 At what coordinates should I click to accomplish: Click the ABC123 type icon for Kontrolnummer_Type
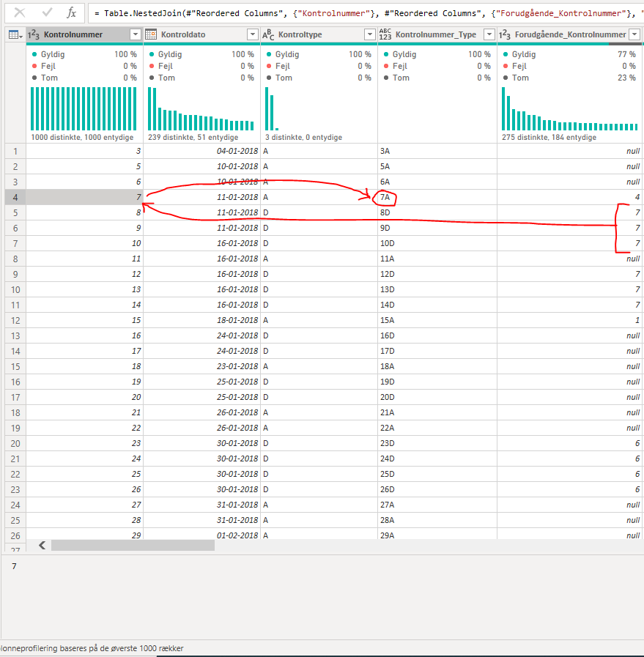(385, 34)
